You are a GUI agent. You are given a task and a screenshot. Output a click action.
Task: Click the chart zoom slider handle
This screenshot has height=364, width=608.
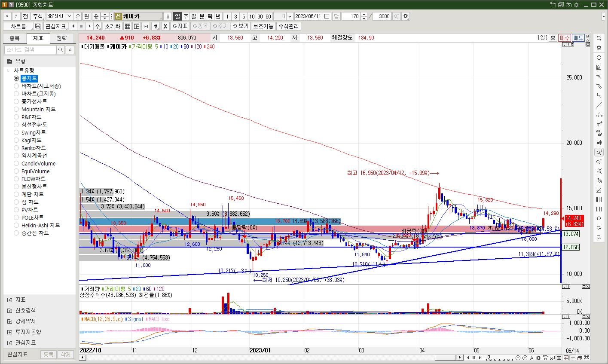pos(489,357)
